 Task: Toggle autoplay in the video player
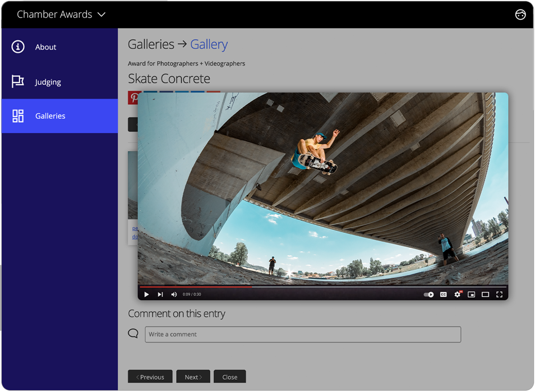pyautogui.click(x=428, y=294)
